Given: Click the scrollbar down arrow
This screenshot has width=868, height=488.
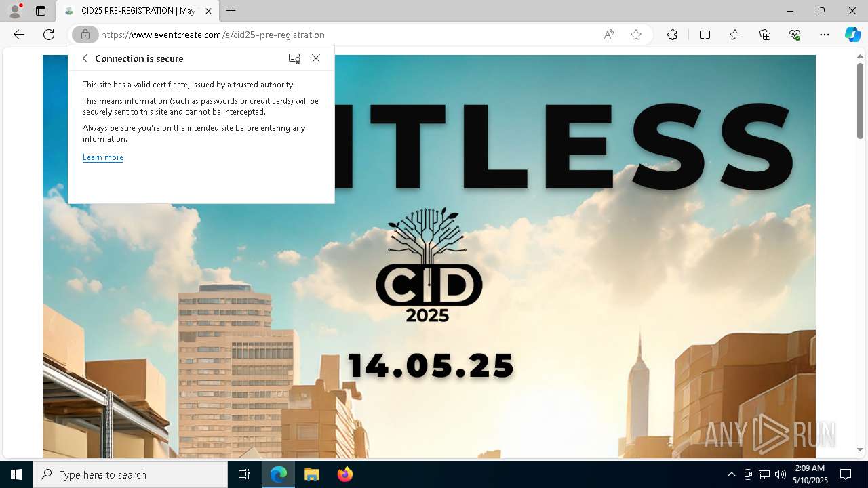Looking at the screenshot, I should click(860, 449).
